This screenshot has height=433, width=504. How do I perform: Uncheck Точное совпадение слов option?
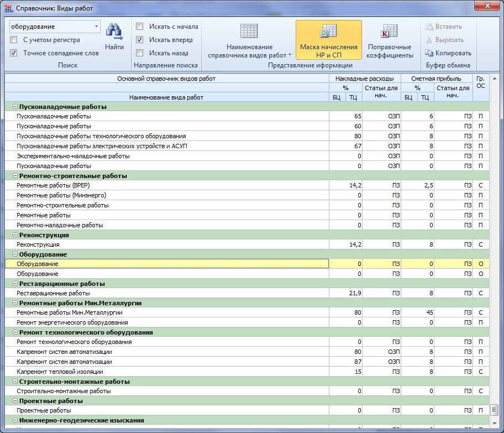pos(14,53)
